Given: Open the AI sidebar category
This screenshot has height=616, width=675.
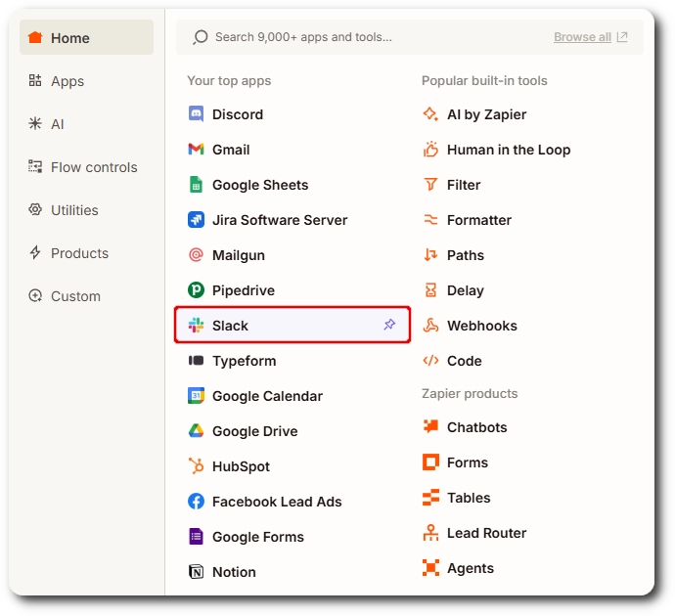Looking at the screenshot, I should point(86,124).
